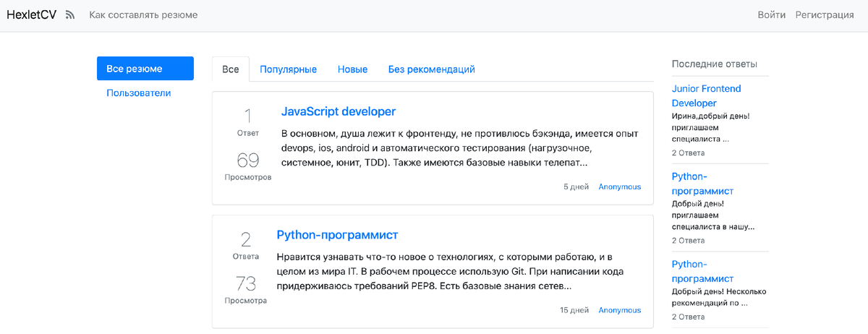Go to the HexletCV home logo
The height and width of the screenshot is (334, 868).
(x=31, y=14)
